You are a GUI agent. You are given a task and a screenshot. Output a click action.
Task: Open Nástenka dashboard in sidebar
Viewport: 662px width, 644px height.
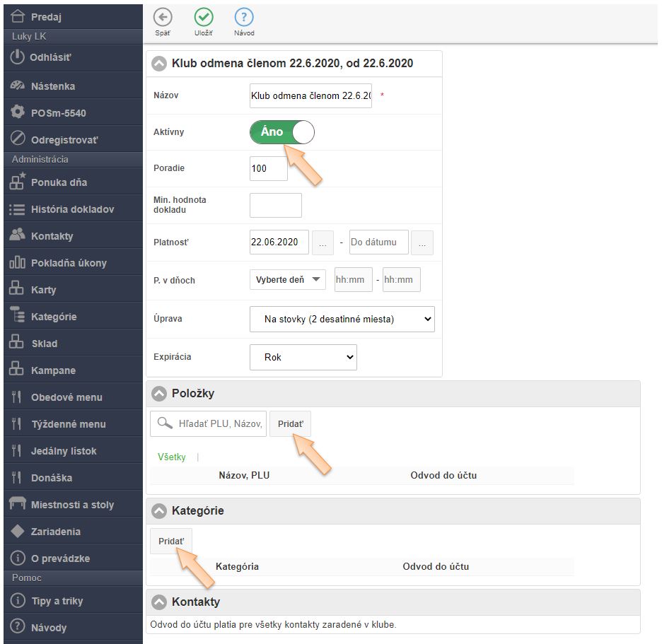(x=53, y=86)
